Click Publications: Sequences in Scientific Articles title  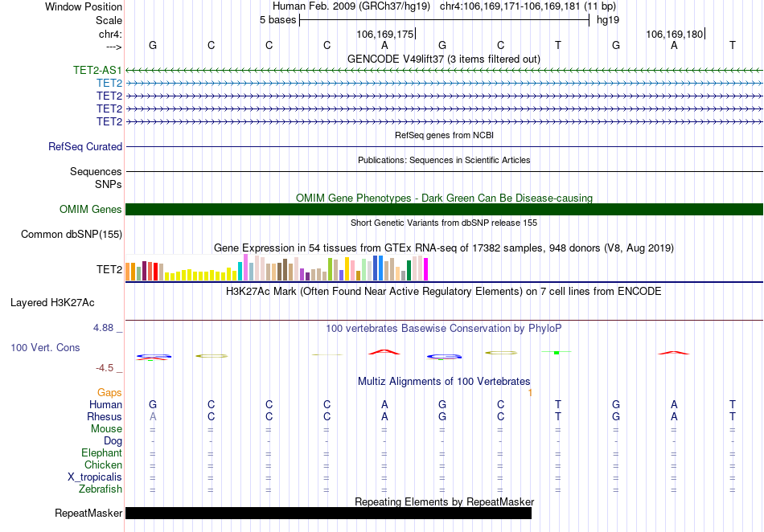click(x=444, y=160)
